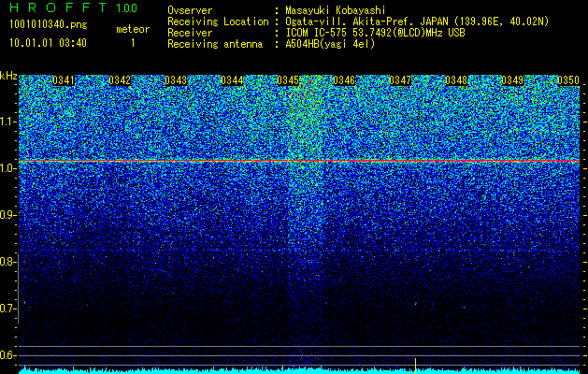This screenshot has height=374, width=588.
Task: Click the 1.1 kHz axis label
Action: click(7, 122)
